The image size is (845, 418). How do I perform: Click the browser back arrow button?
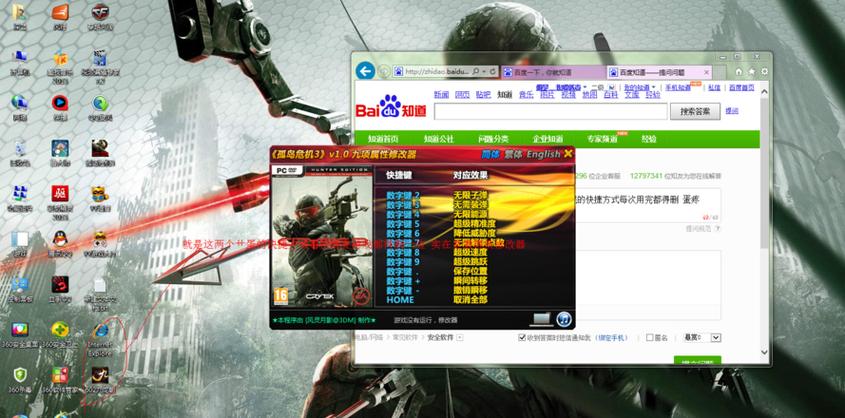point(365,71)
